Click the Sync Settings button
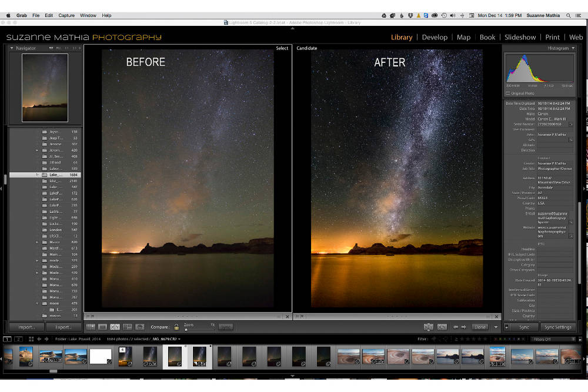 pyautogui.click(x=557, y=327)
